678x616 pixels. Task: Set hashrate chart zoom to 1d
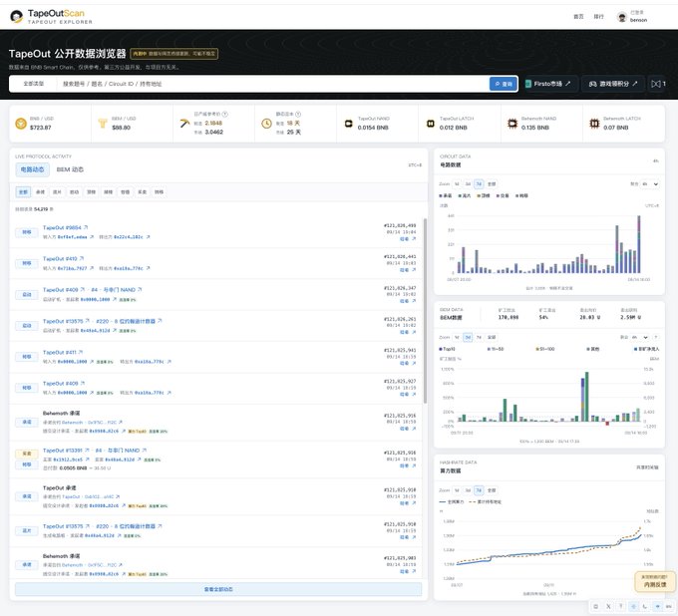click(x=457, y=490)
